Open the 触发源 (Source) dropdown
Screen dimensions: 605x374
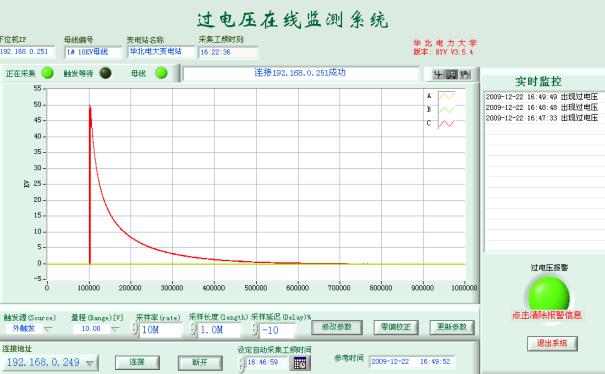point(48,329)
